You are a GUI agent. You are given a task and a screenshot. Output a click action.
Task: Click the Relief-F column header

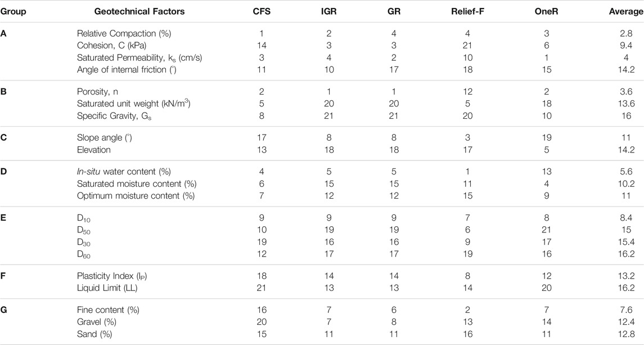[x=467, y=11]
